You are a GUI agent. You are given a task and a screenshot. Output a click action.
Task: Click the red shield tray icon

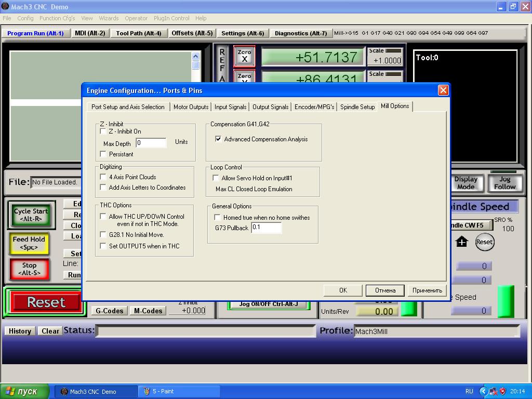pos(502,391)
